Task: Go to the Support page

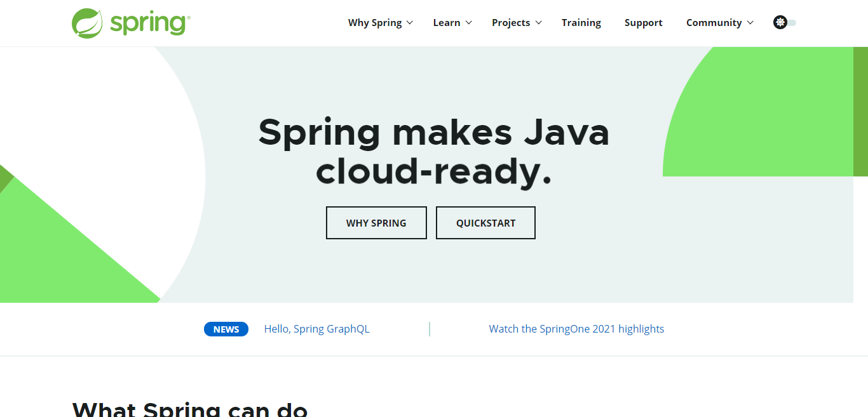Action: pyautogui.click(x=644, y=23)
